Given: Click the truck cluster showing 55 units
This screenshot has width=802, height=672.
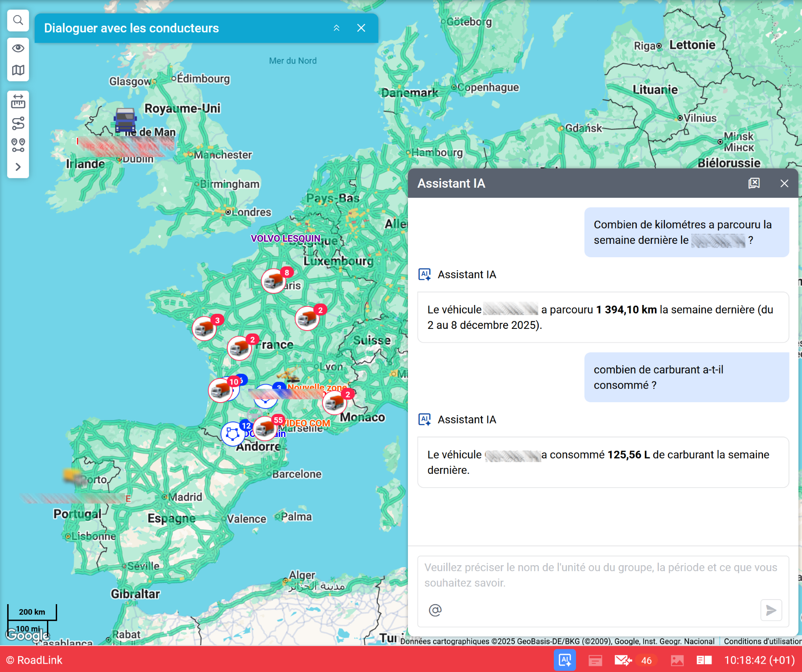Looking at the screenshot, I should [x=266, y=428].
